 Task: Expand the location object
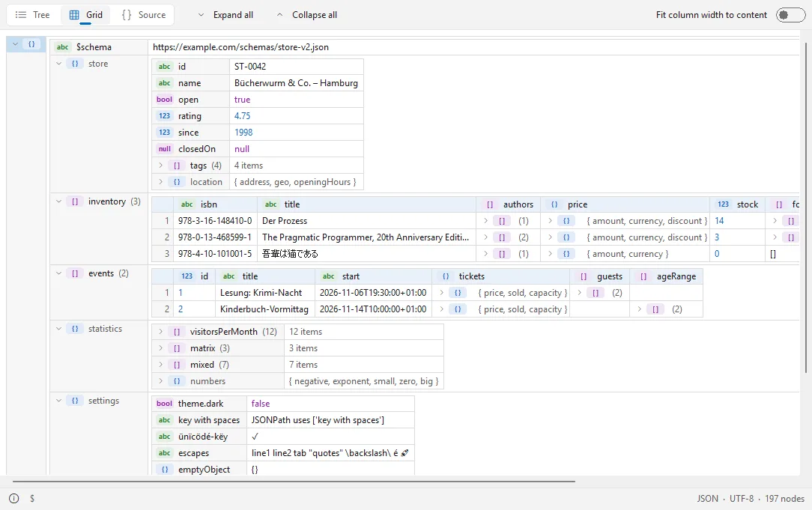[160, 182]
